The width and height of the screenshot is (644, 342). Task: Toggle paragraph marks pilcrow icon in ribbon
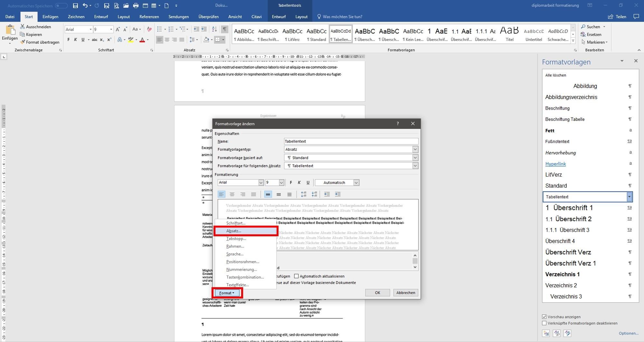225,29
